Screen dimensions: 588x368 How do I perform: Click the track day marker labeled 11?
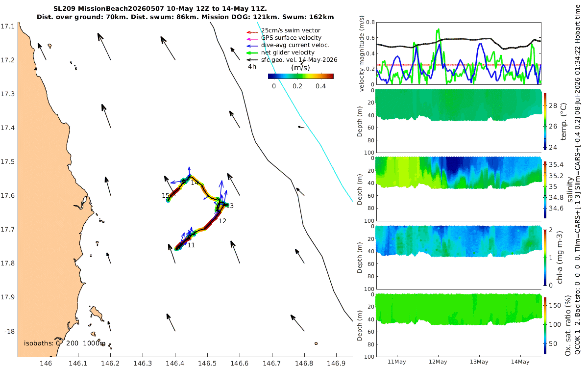coord(191,245)
